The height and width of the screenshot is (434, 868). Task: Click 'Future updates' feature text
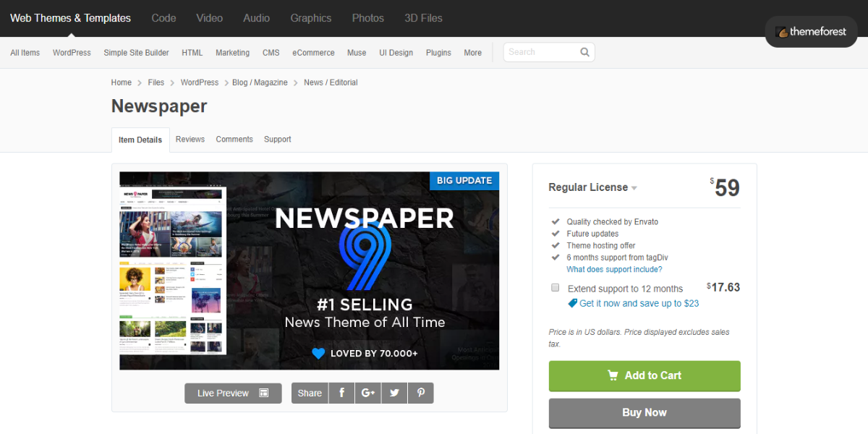pos(592,234)
